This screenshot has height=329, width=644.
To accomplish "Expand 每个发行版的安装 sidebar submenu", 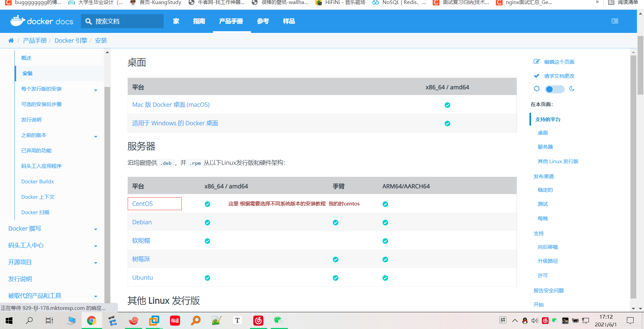I will pyautogui.click(x=96, y=90).
